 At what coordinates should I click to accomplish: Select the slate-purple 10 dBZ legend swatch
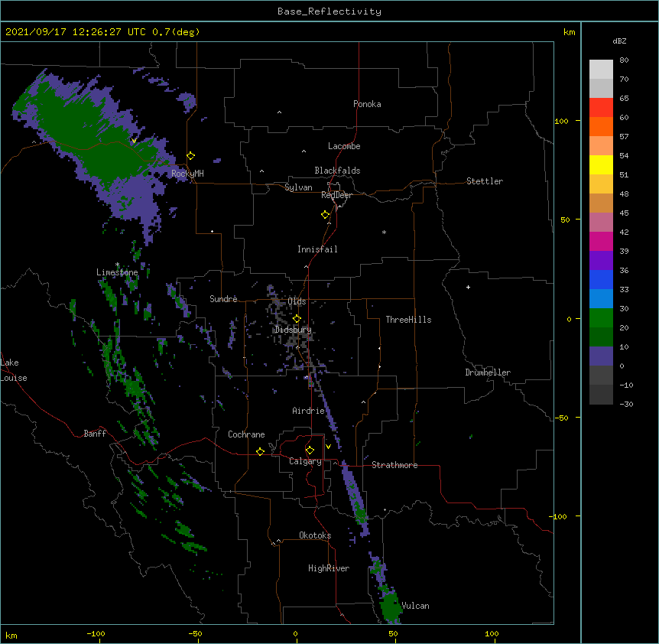click(601, 356)
